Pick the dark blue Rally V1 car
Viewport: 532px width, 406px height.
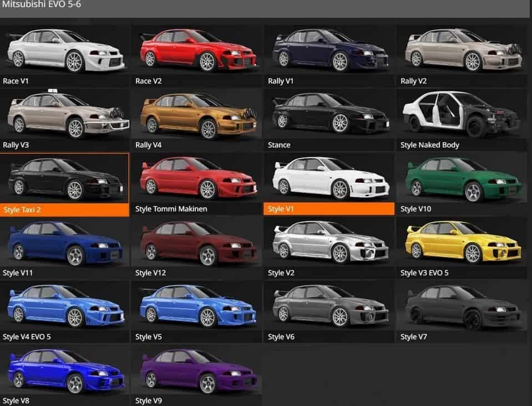330,49
